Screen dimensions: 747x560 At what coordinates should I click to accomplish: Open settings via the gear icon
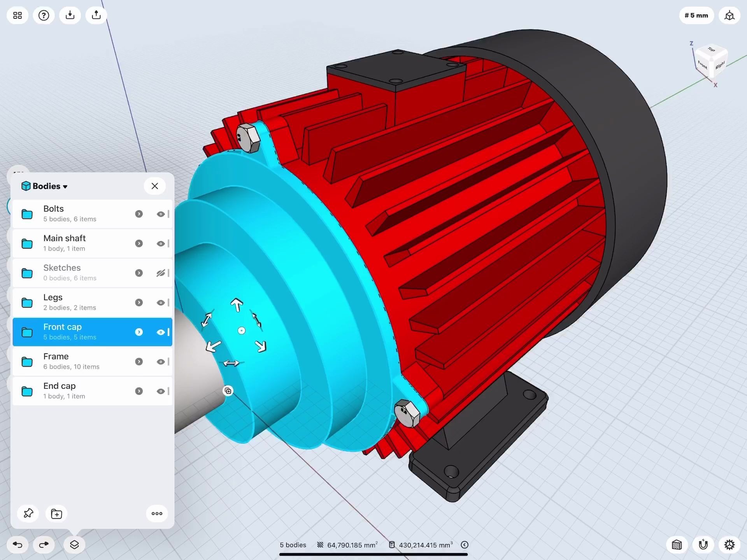click(730, 544)
